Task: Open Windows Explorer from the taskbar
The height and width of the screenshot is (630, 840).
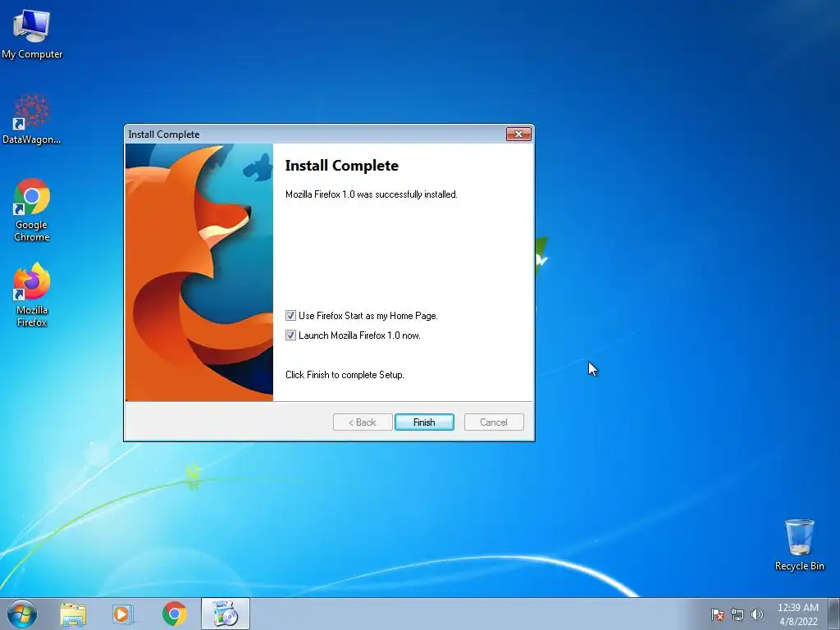Action: click(73, 614)
